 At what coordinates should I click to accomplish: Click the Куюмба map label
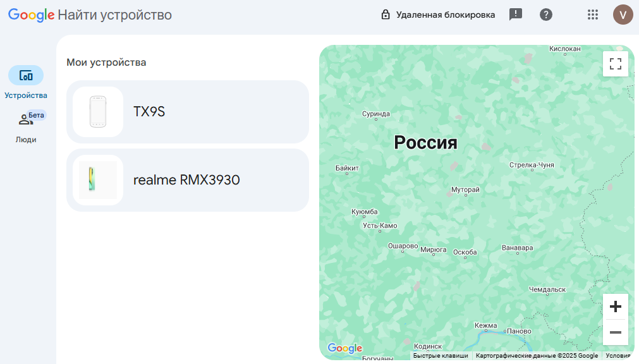click(x=364, y=212)
